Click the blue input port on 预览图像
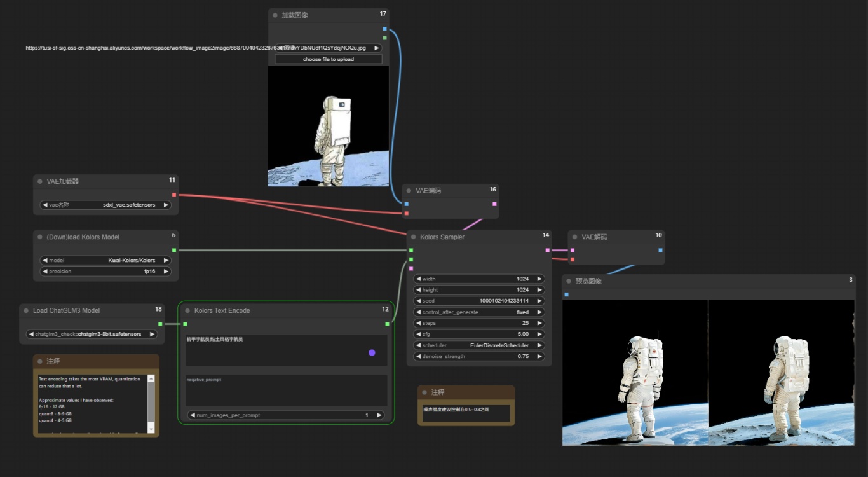 point(566,294)
